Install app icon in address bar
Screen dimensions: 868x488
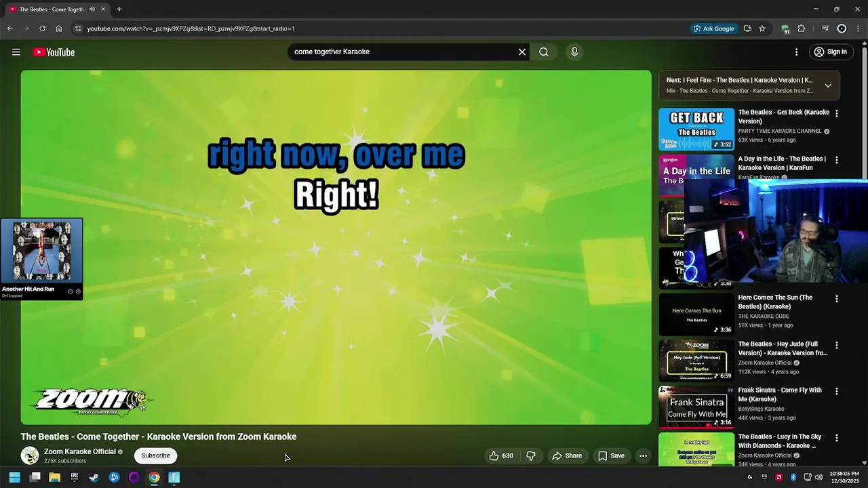tap(747, 28)
